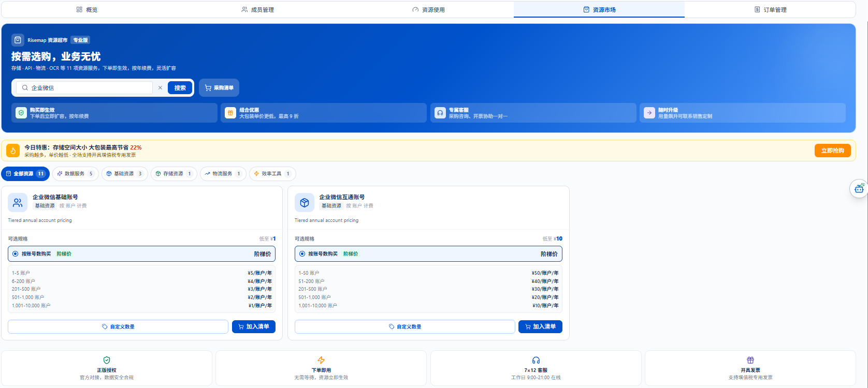Click the lightning icon above 下单即用

(321, 360)
